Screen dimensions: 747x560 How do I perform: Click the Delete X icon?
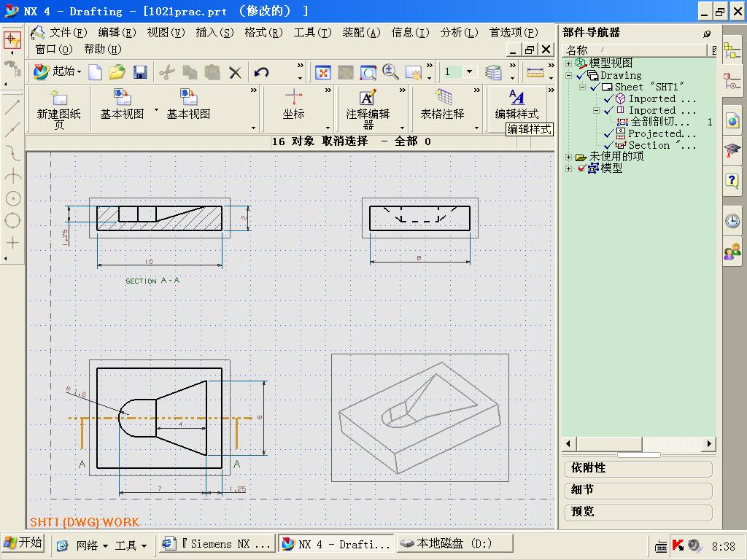[x=235, y=72]
